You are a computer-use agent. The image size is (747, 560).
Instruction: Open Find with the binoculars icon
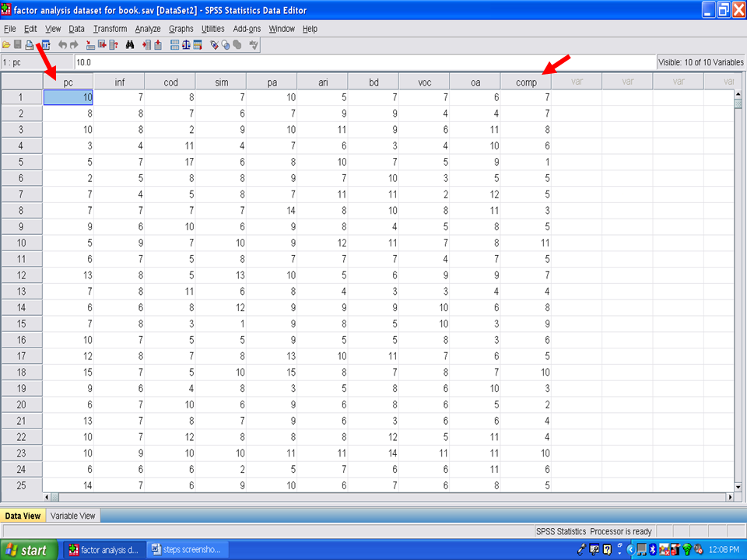tap(130, 45)
